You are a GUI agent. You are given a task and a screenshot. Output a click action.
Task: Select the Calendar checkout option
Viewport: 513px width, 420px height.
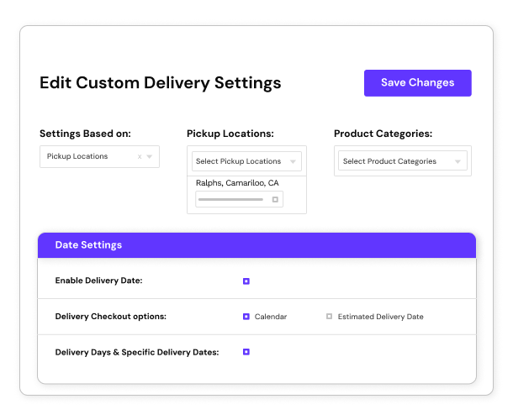pos(246,317)
